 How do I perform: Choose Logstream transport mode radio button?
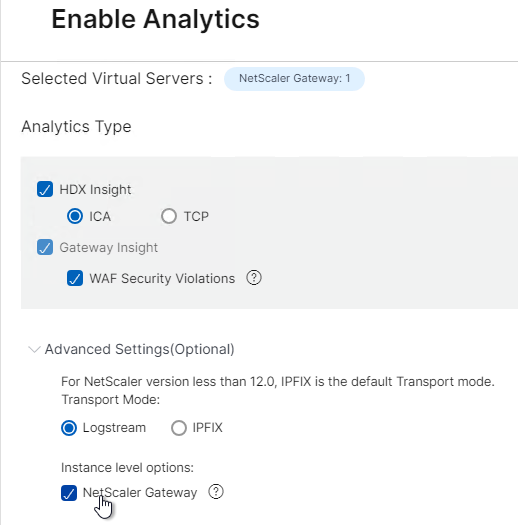click(x=69, y=428)
